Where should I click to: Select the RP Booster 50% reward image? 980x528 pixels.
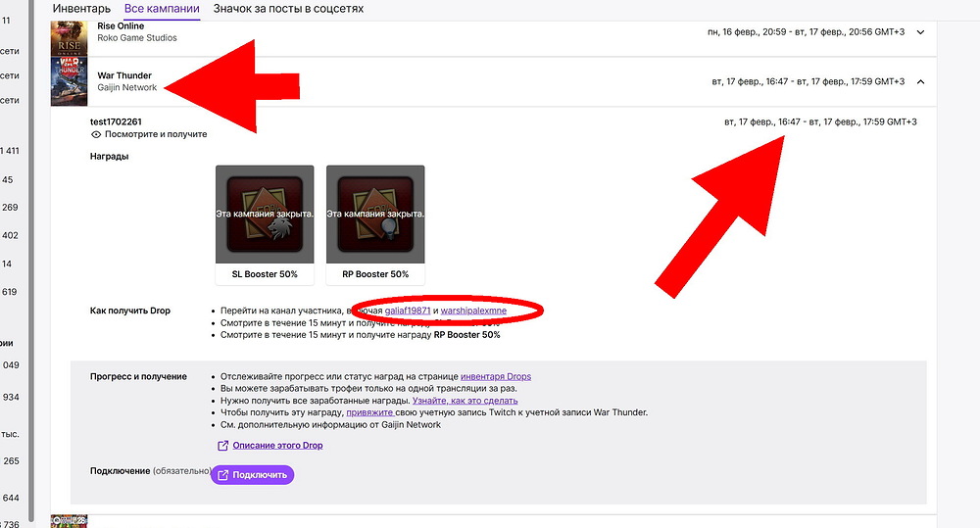375,214
